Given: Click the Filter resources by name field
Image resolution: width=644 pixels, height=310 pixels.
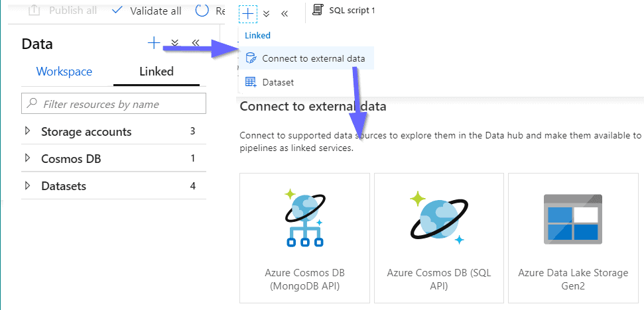Looking at the screenshot, I should [x=113, y=104].
